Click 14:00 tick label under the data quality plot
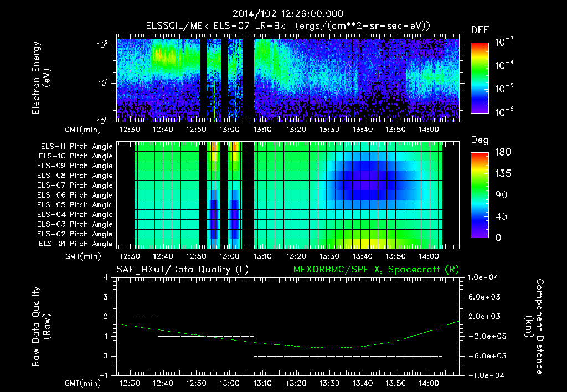This screenshot has width=567, height=392. [429, 383]
